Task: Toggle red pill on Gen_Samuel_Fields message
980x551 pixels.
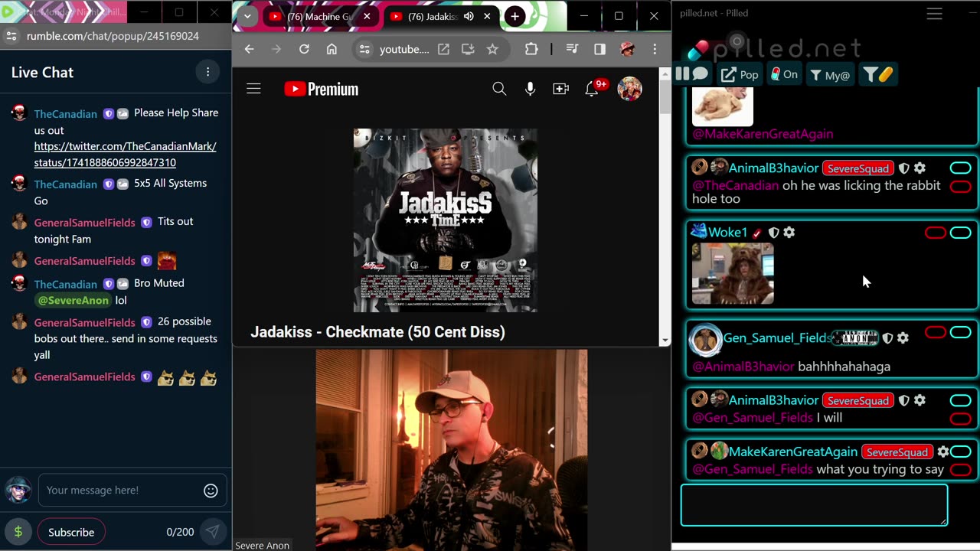Action: [936, 332]
